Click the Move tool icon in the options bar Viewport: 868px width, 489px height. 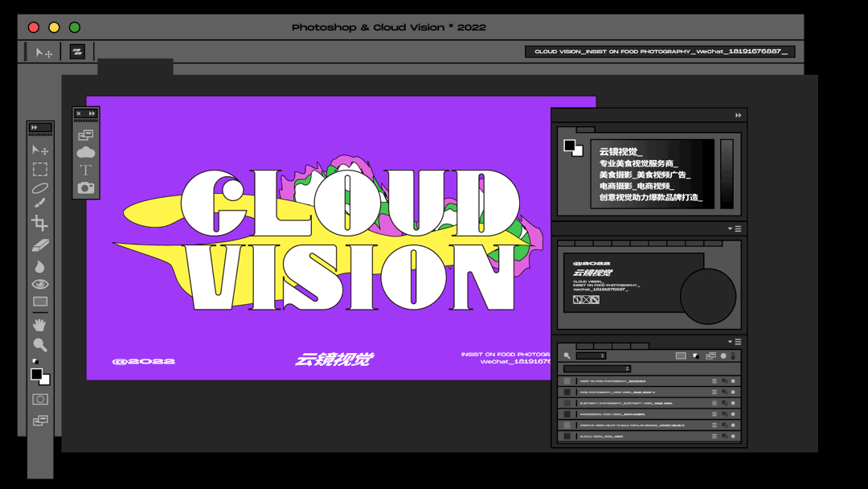[x=43, y=52]
